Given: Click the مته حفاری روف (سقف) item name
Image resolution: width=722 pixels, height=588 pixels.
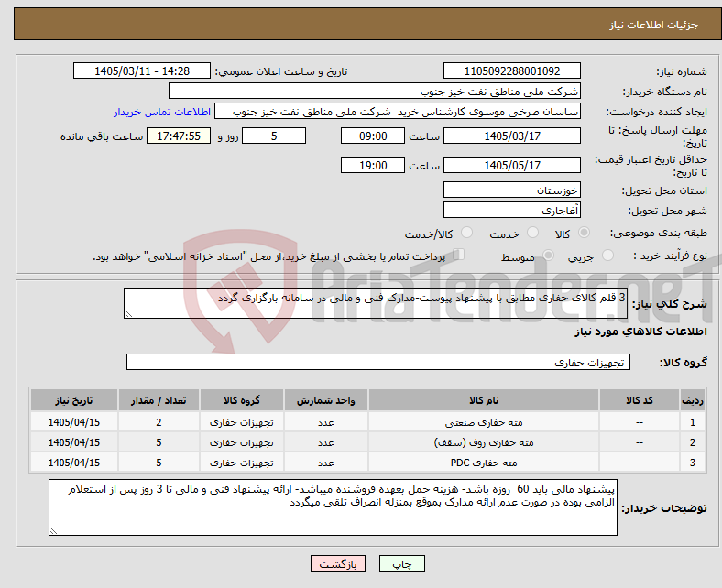Looking at the screenshot, I should 484,442.
